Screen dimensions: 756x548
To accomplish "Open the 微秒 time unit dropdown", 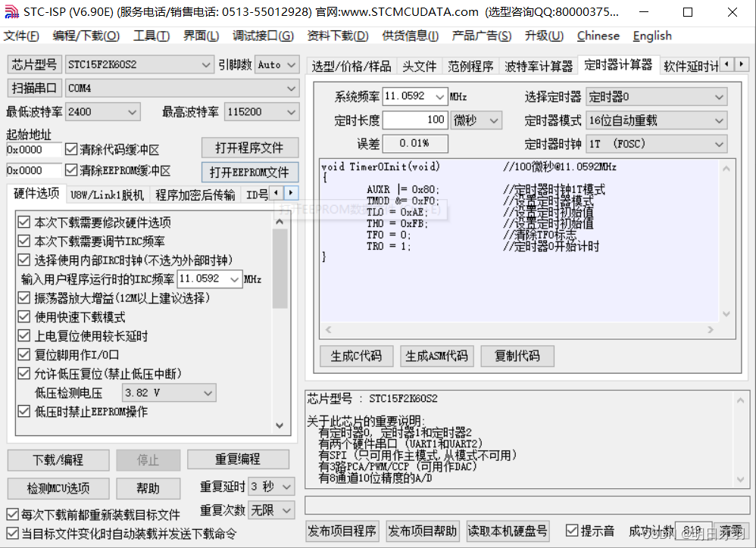I will (x=476, y=120).
